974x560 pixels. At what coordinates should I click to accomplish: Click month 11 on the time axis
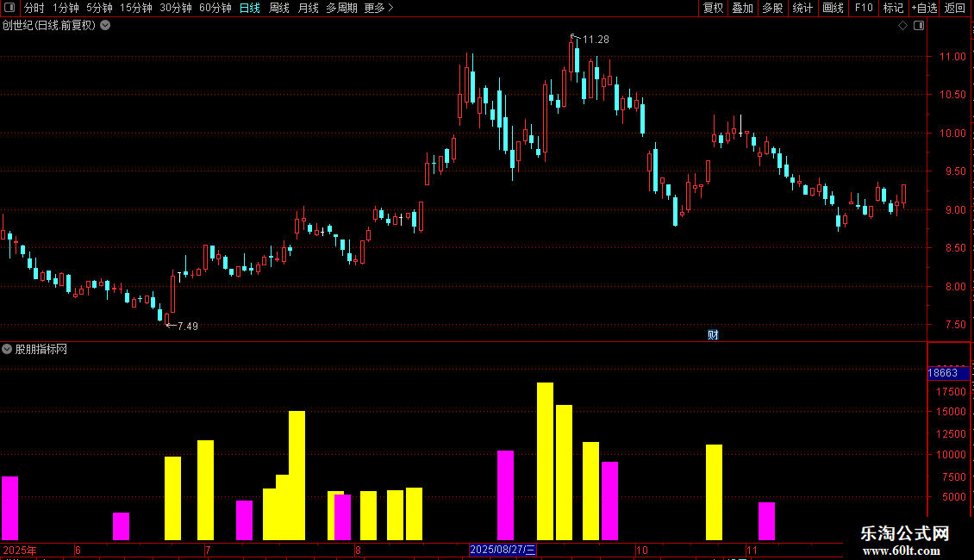752,551
